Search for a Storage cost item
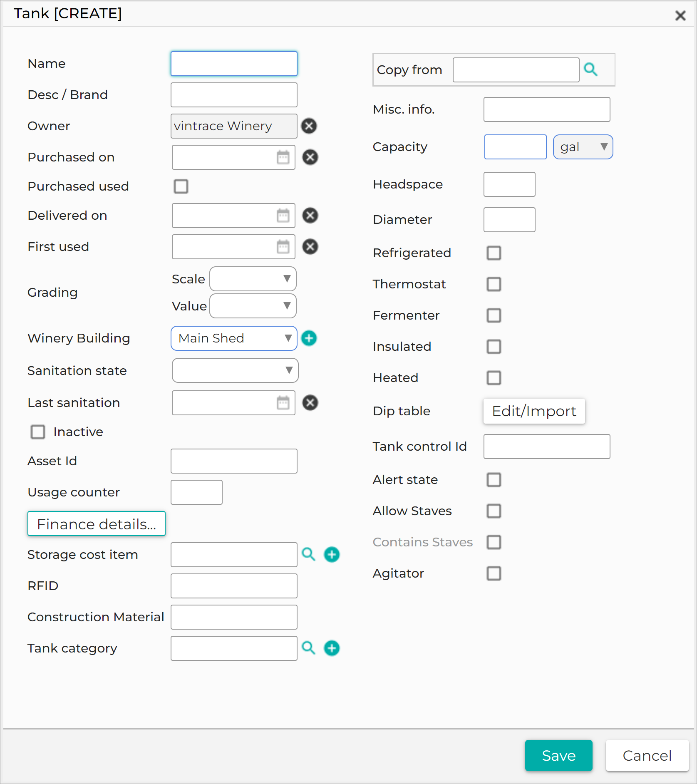Image resolution: width=697 pixels, height=784 pixels. [308, 554]
